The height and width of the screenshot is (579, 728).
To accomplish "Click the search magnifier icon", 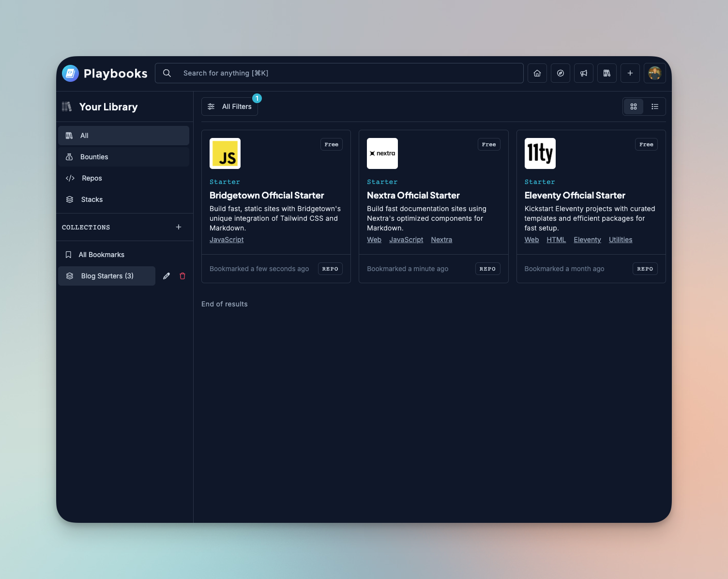I will (x=167, y=73).
